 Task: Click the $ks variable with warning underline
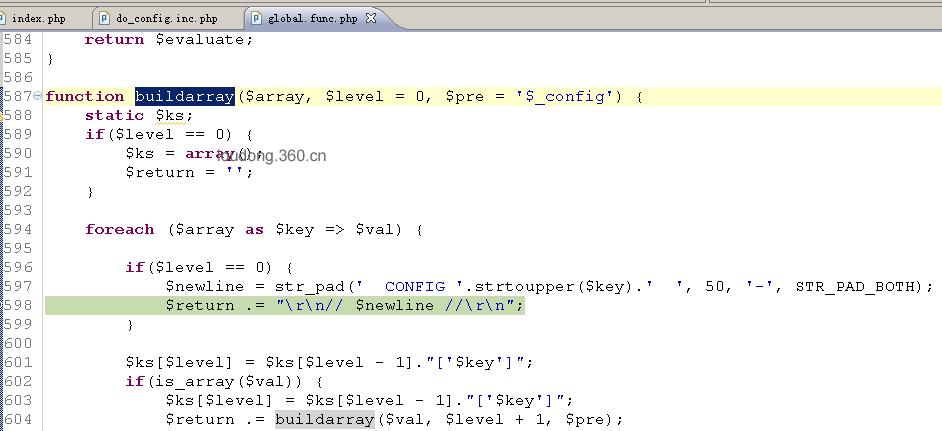[171, 115]
